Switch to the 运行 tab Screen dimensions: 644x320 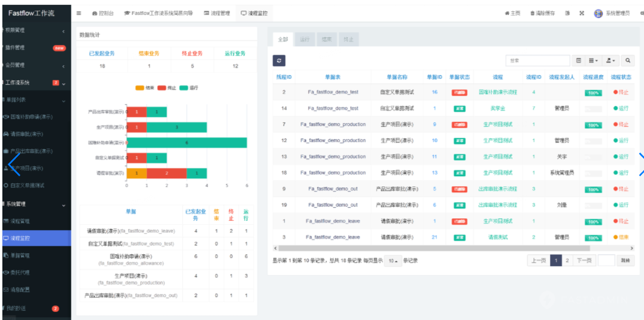pyautogui.click(x=305, y=40)
